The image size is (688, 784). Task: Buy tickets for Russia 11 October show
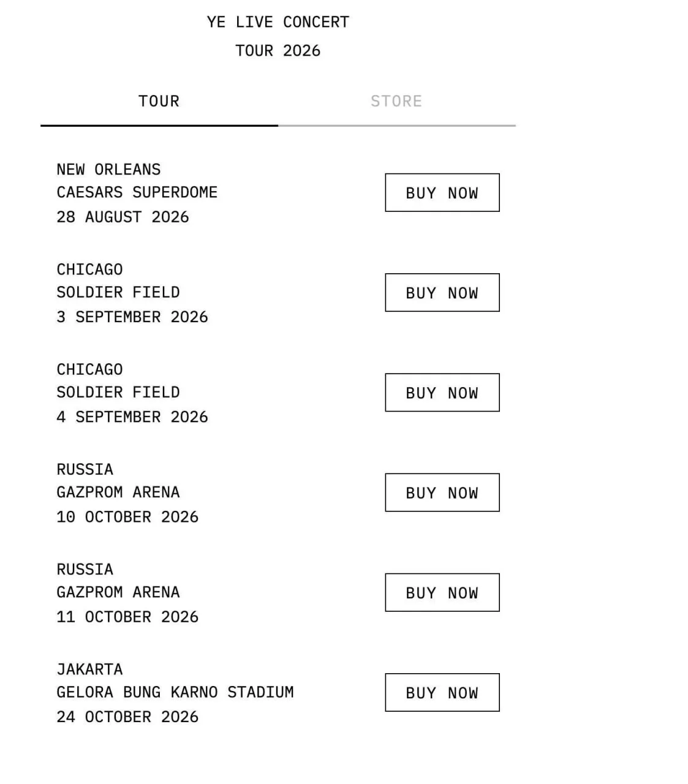[442, 592]
